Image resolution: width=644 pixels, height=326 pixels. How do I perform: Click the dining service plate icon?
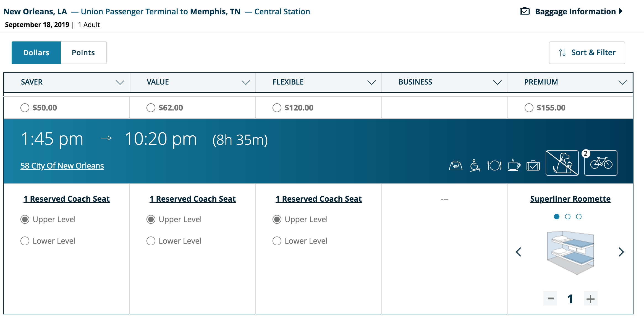(494, 165)
